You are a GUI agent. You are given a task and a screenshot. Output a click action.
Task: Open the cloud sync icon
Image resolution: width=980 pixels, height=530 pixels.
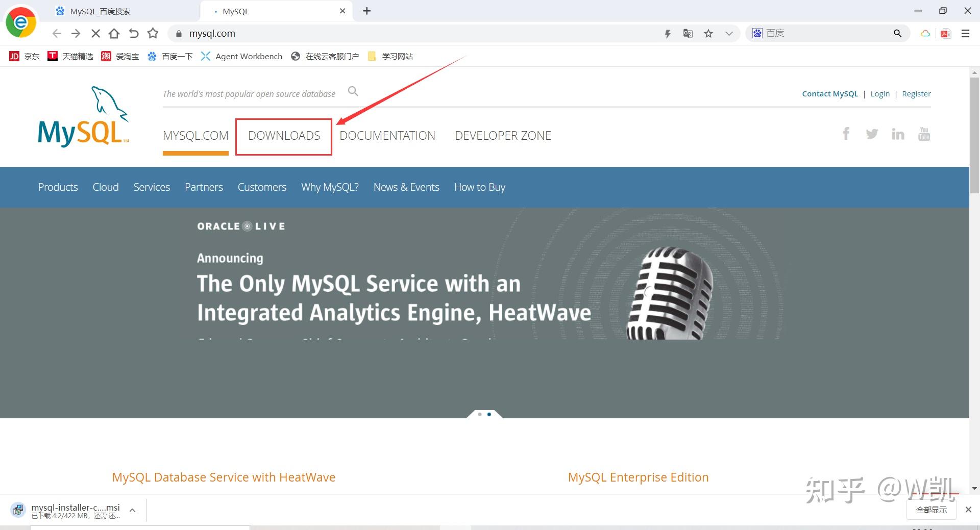[925, 34]
